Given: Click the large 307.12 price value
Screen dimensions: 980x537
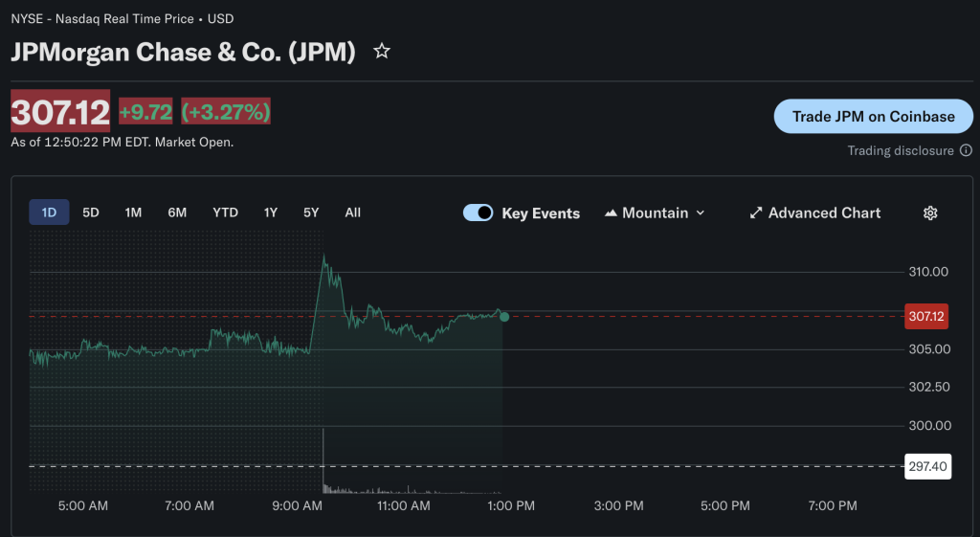Looking at the screenshot, I should 60,111.
